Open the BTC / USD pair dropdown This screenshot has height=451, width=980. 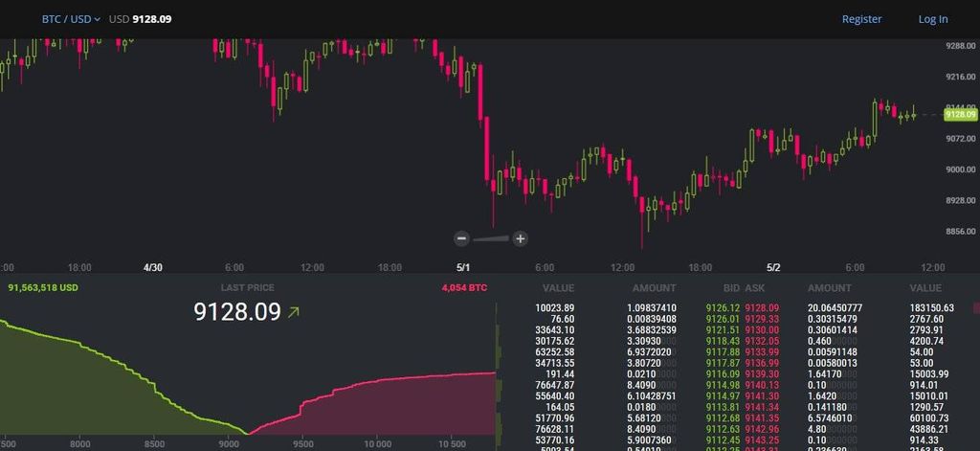pyautogui.click(x=71, y=19)
